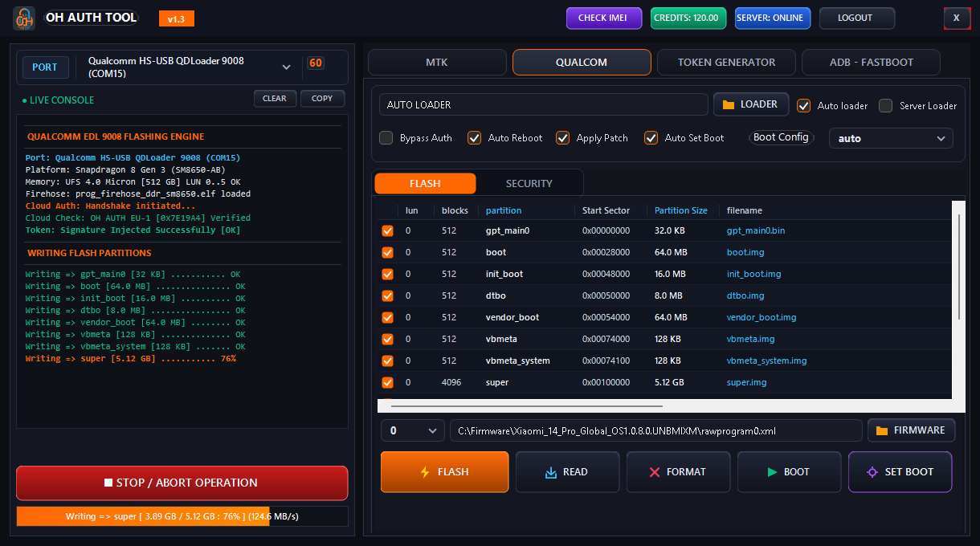The image size is (980, 546).
Task: Click console line 'Writing => super 76%'
Action: point(130,358)
